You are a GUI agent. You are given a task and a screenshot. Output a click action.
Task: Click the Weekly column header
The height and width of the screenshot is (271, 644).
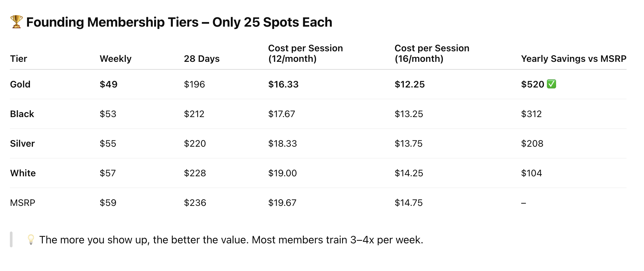(116, 59)
